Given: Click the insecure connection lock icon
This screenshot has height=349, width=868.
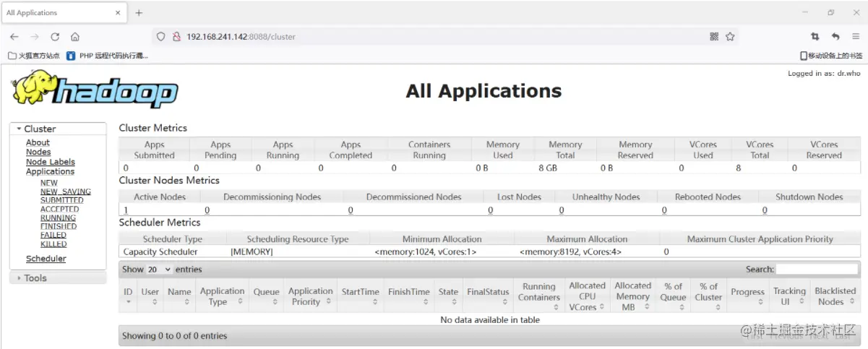Looking at the screenshot, I should point(176,37).
